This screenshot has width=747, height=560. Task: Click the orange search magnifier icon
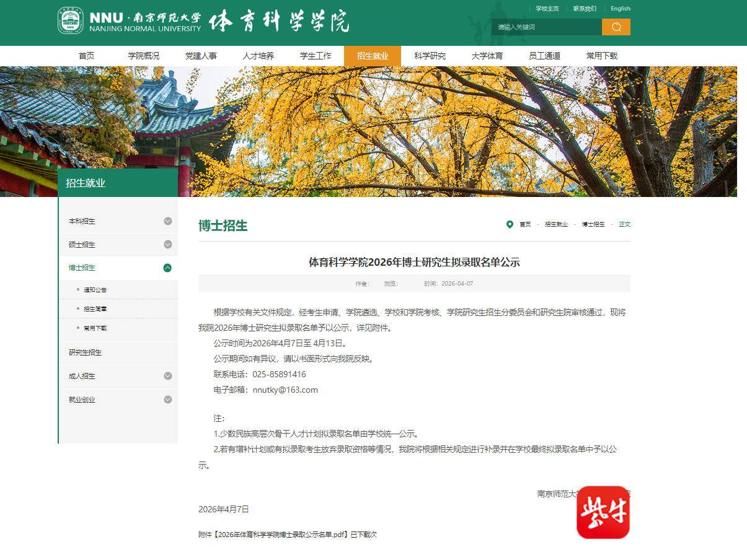point(616,27)
